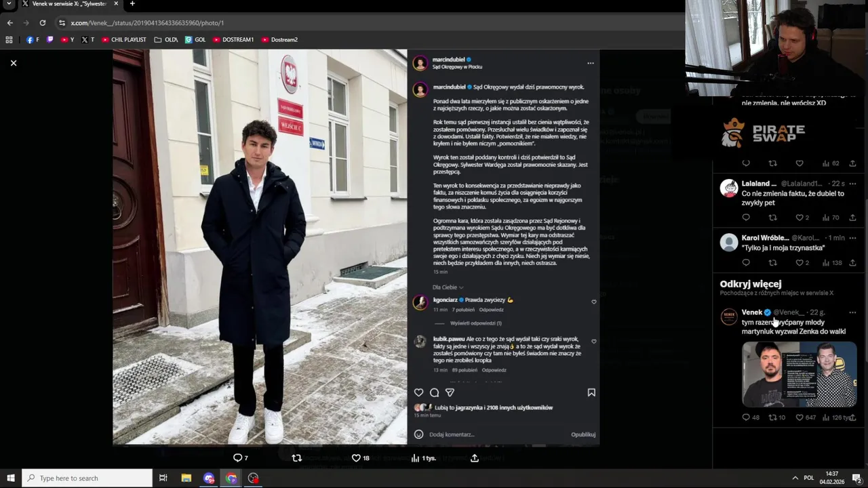Image resolution: width=868 pixels, height=488 pixels.
Task: Open the DOSTREAM1 bookmark
Action: (233, 40)
